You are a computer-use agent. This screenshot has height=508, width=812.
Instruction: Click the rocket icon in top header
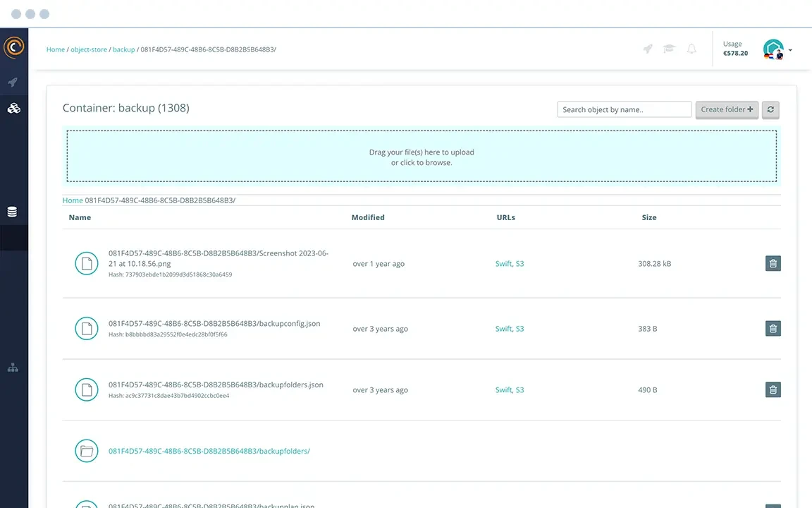[x=648, y=49]
